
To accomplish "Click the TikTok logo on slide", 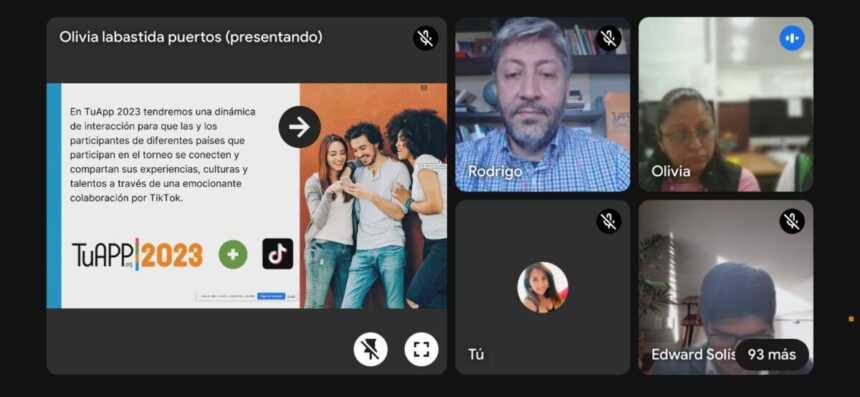I will coord(278,254).
